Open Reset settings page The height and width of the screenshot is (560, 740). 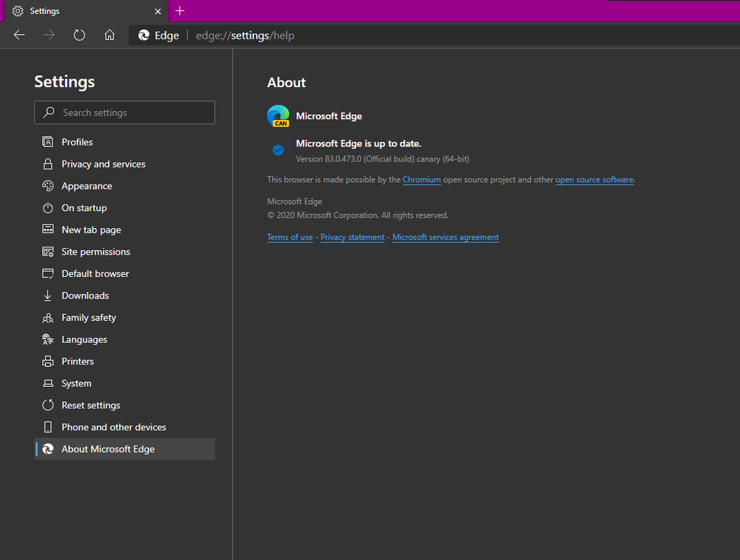coord(124,405)
